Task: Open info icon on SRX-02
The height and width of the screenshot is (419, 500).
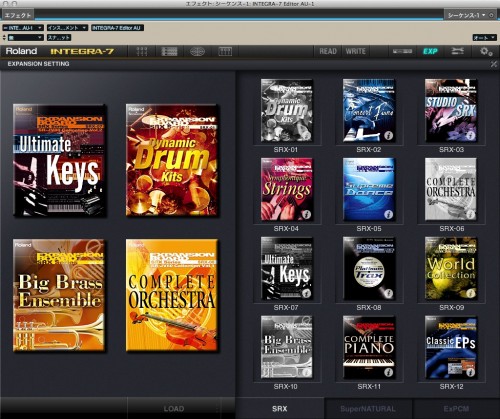Action: click(388, 135)
